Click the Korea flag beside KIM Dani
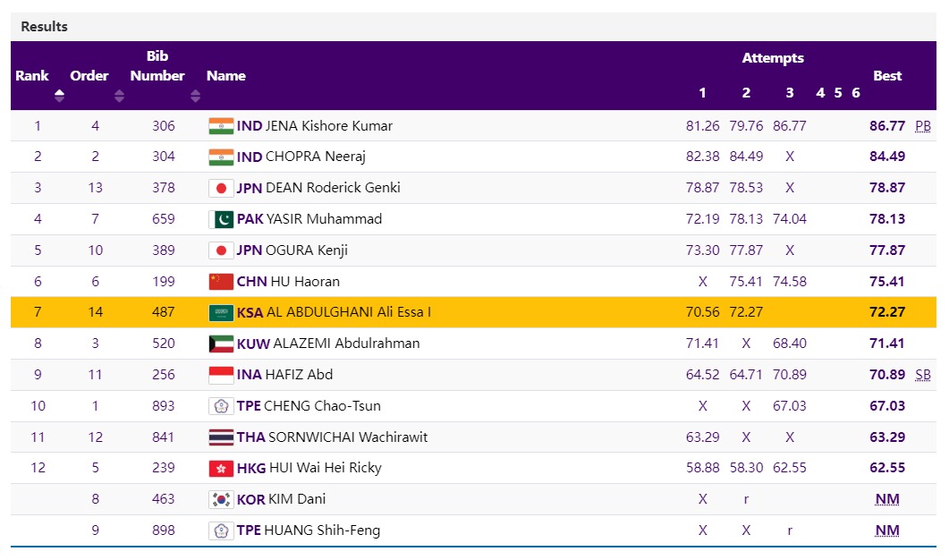Image resolution: width=949 pixels, height=560 pixels. coord(220,499)
